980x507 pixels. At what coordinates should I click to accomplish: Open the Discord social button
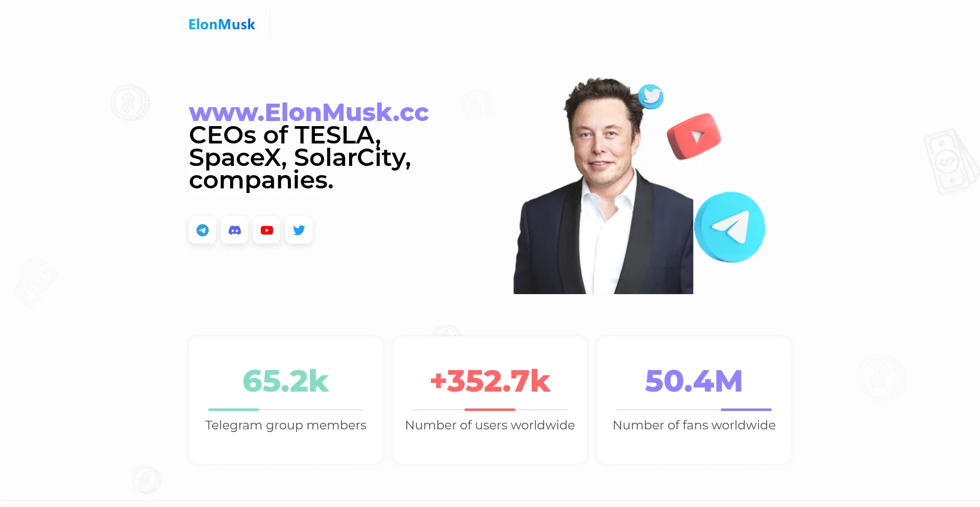(x=235, y=230)
